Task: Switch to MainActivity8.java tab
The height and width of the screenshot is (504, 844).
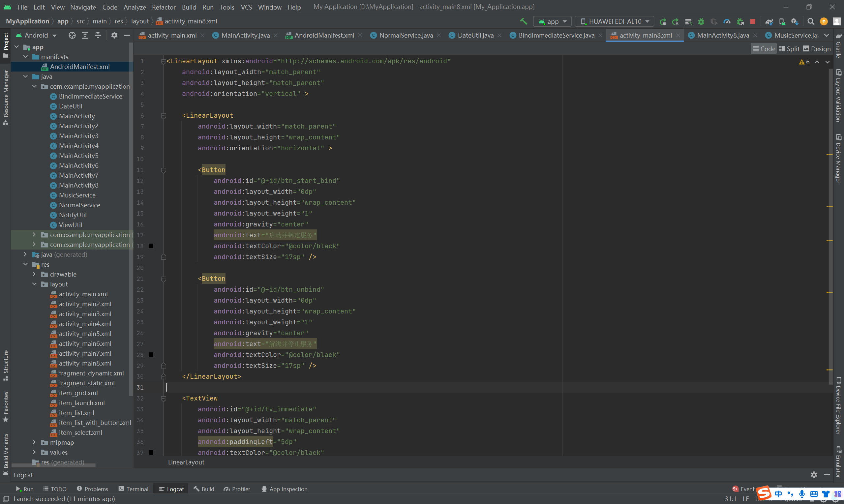Action: 722,35
